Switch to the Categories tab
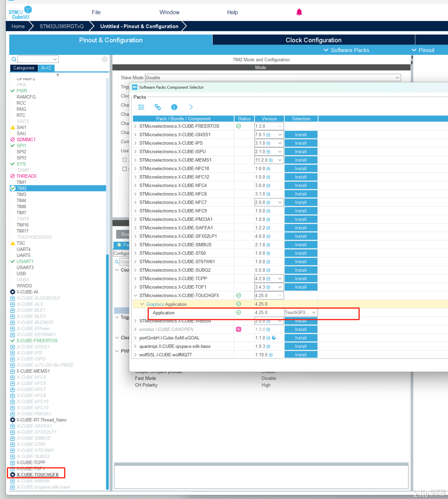 click(x=24, y=68)
